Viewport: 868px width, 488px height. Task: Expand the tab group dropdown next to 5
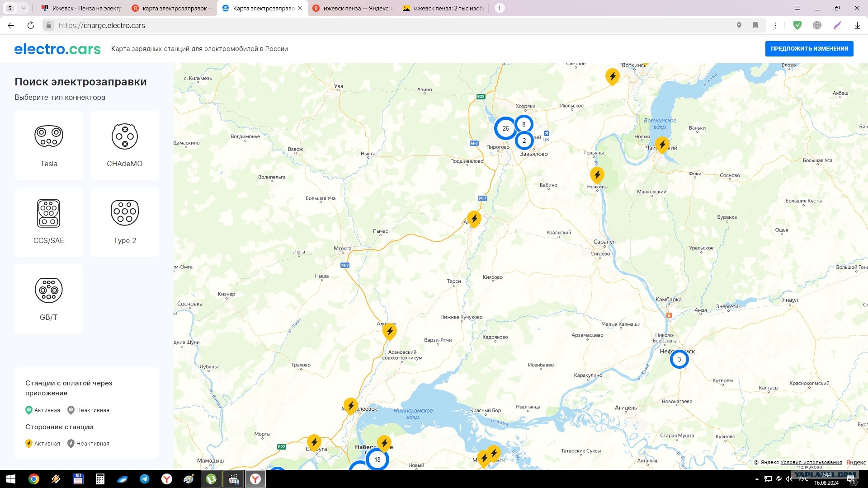point(23,8)
